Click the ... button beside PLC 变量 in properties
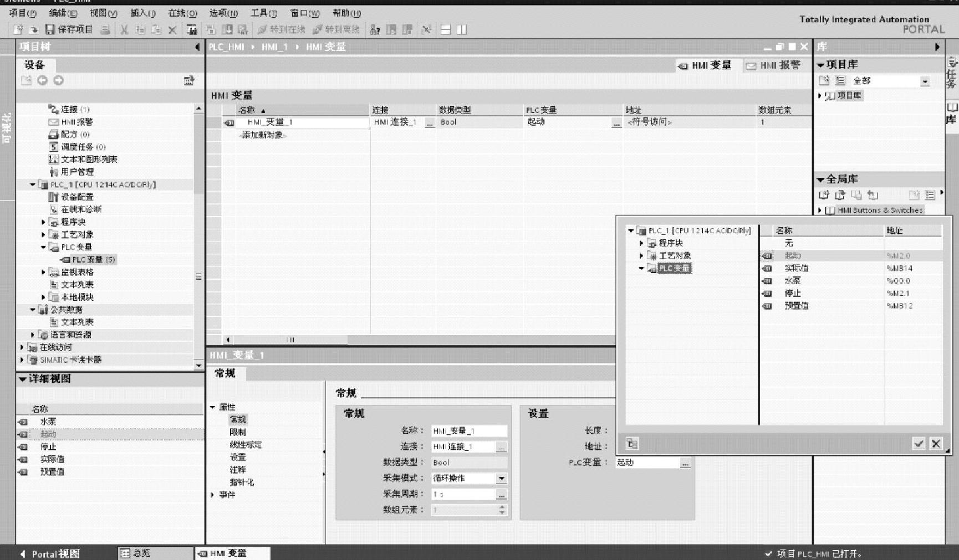The image size is (959, 560). 686,463
